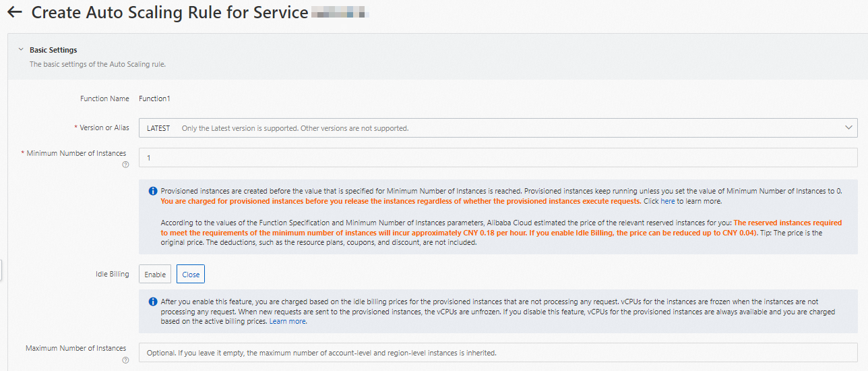The height and width of the screenshot is (371, 868).
Task: Click the Create Auto Scaling Rule title
Action: (x=170, y=13)
